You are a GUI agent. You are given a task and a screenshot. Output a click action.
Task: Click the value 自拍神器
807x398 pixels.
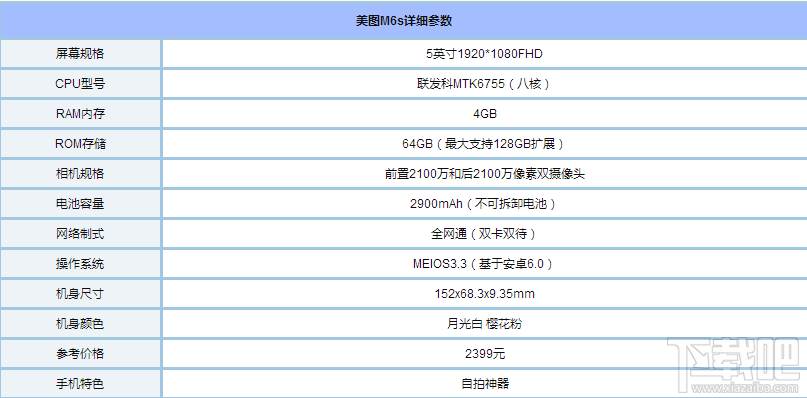485,384
